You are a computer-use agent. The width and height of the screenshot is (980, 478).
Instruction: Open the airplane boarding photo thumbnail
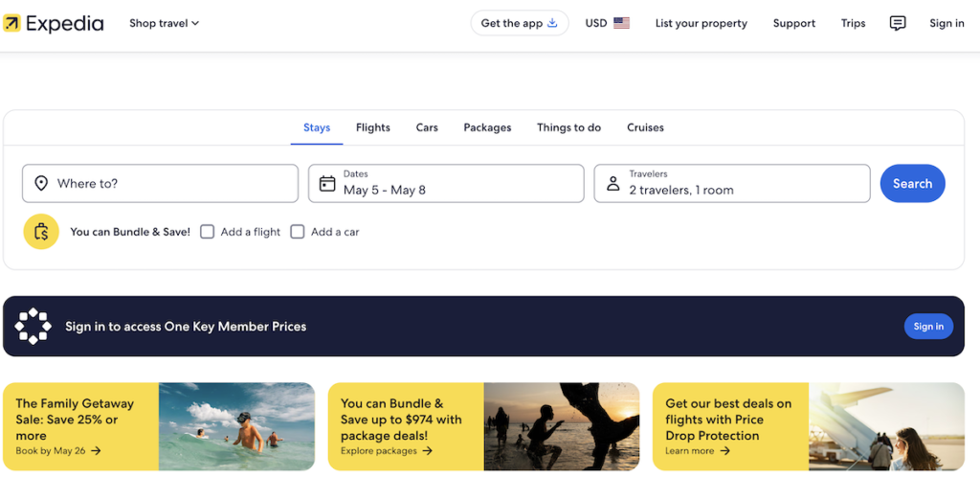887,426
